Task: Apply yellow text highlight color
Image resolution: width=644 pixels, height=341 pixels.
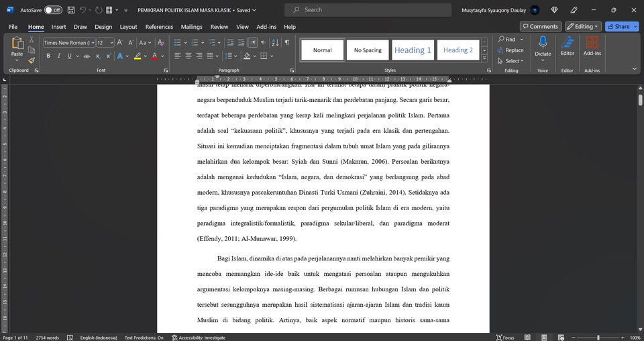Action: (x=138, y=56)
